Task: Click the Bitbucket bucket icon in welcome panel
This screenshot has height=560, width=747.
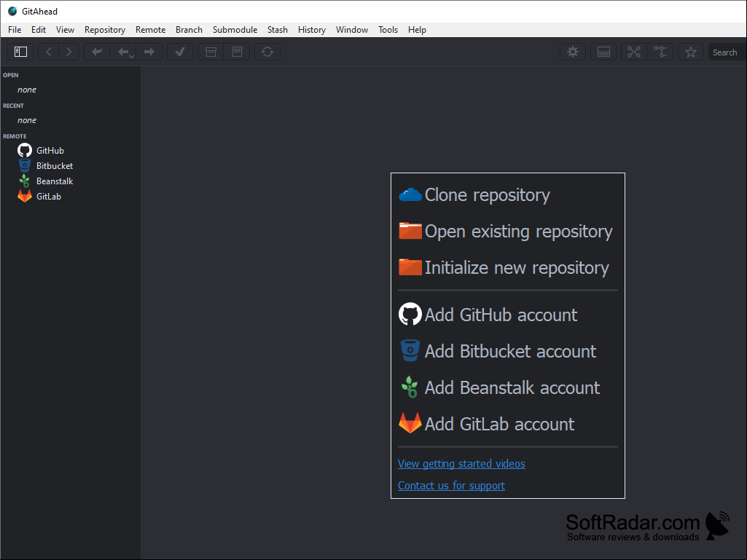Action: coord(410,350)
